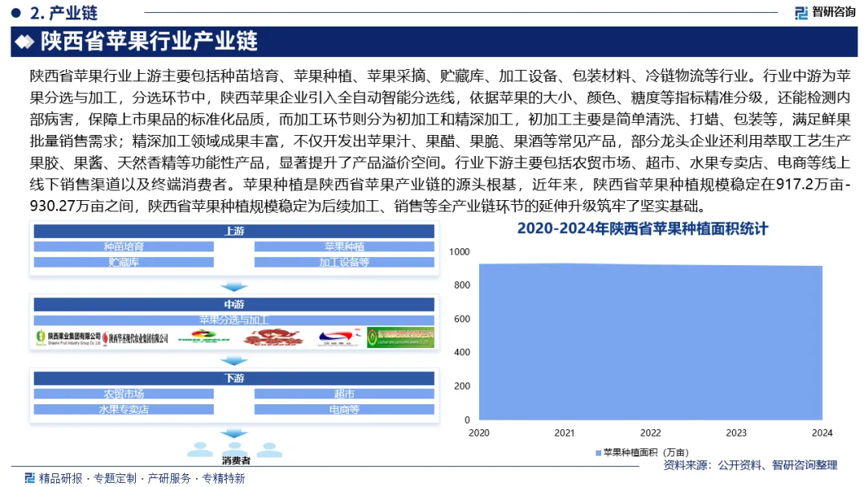Select the 下游 header bar
Screen dimensions: 868x487
(x=234, y=379)
